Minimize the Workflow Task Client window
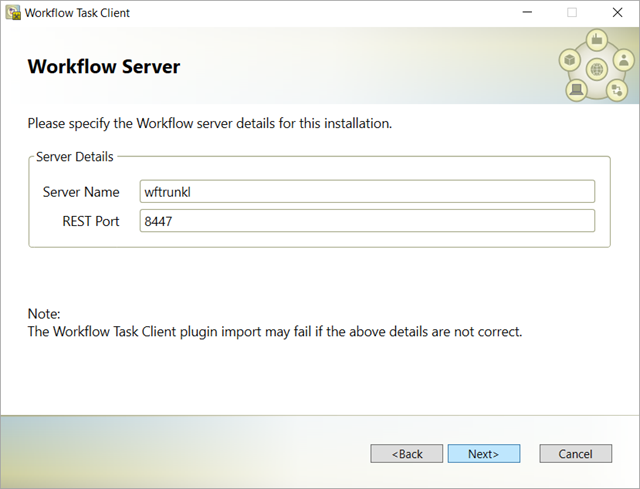640x489 pixels. (527, 12)
